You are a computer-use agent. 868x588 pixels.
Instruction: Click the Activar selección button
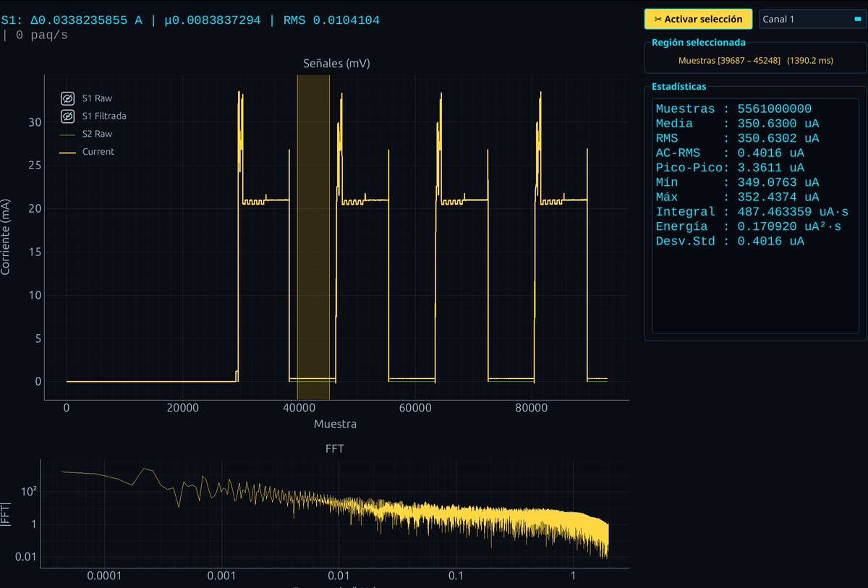point(698,19)
